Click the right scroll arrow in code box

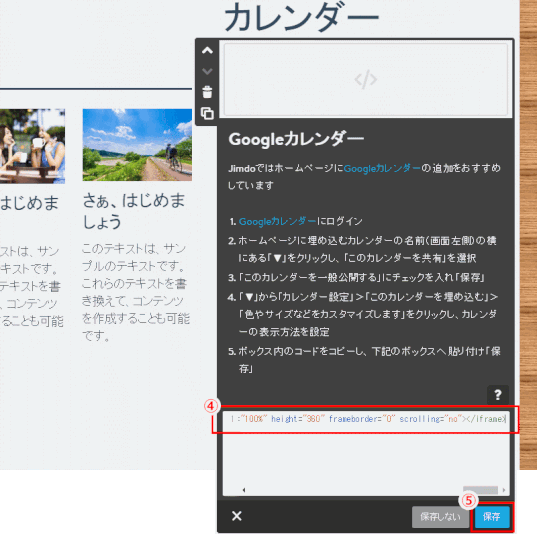tap(503, 490)
